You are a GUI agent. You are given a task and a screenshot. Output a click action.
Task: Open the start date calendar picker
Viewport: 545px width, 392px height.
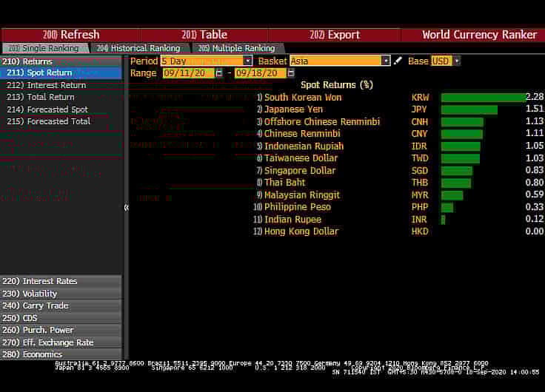pyautogui.click(x=219, y=73)
